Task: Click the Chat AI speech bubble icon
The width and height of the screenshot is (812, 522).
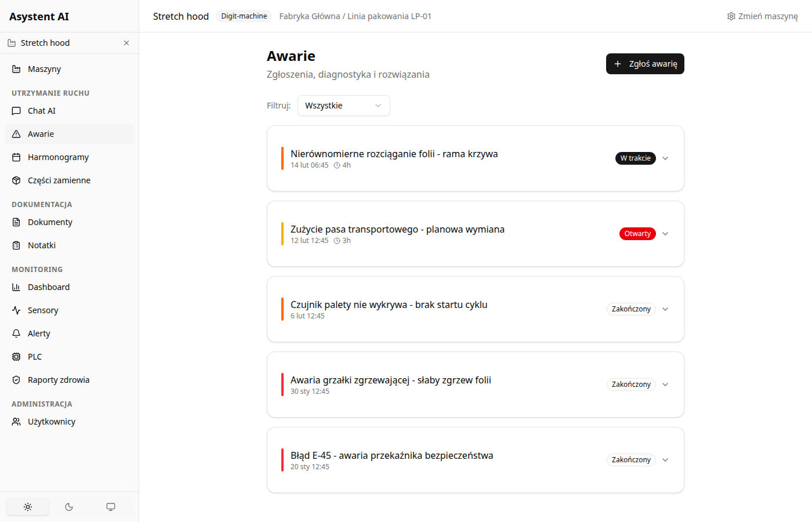Action: pyautogui.click(x=16, y=111)
